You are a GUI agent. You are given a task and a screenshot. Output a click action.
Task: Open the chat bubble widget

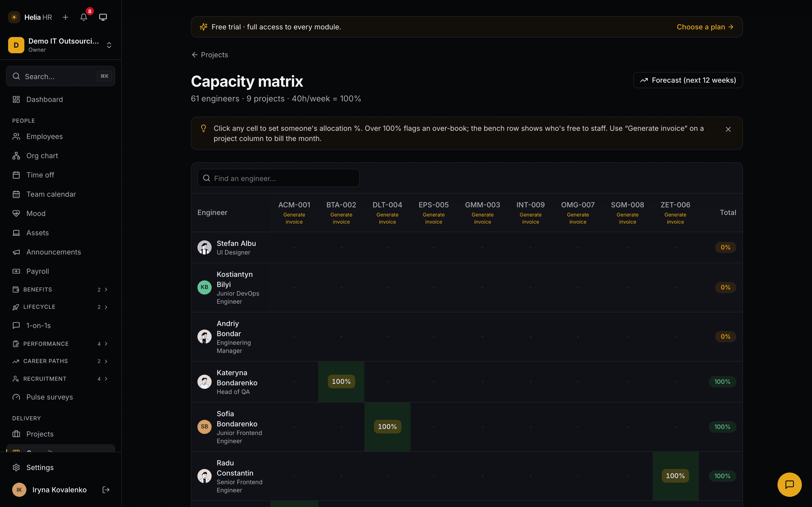pyautogui.click(x=789, y=484)
